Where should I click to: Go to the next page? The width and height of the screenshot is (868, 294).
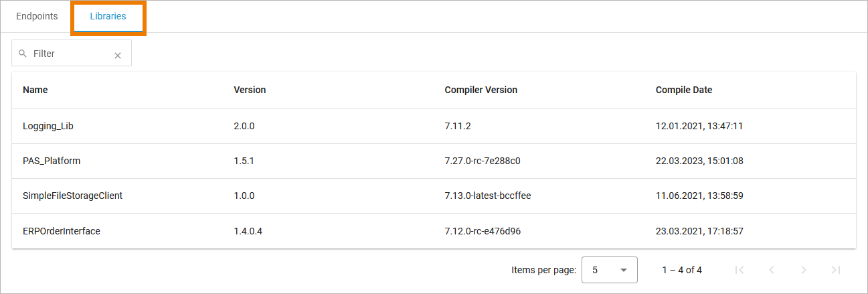[804, 270]
